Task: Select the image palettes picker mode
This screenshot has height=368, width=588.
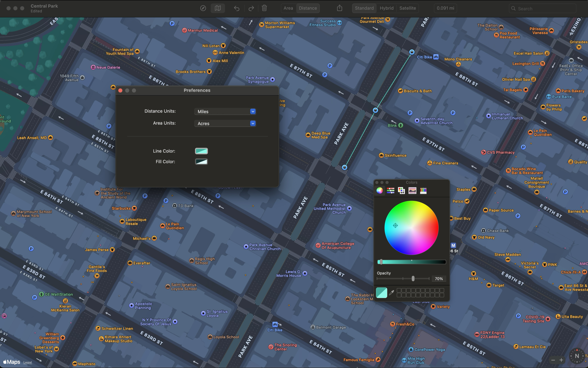Action: tap(412, 191)
